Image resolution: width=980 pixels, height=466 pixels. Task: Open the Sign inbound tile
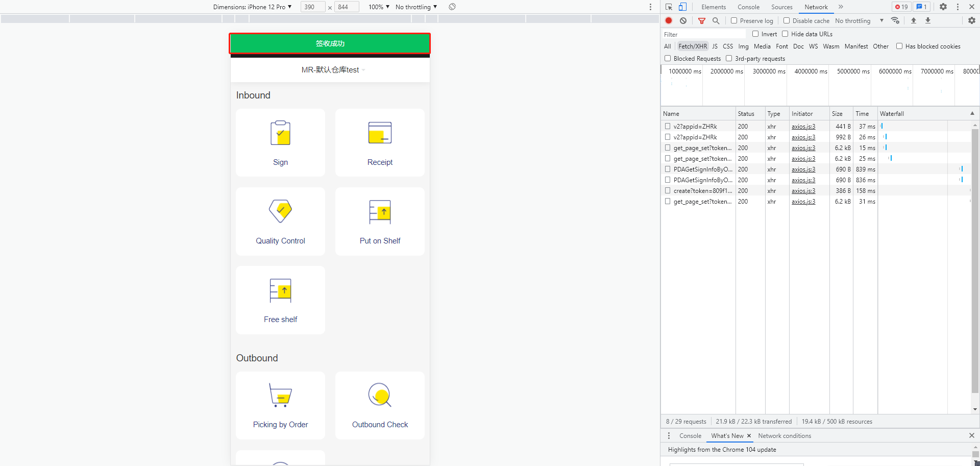click(280, 142)
